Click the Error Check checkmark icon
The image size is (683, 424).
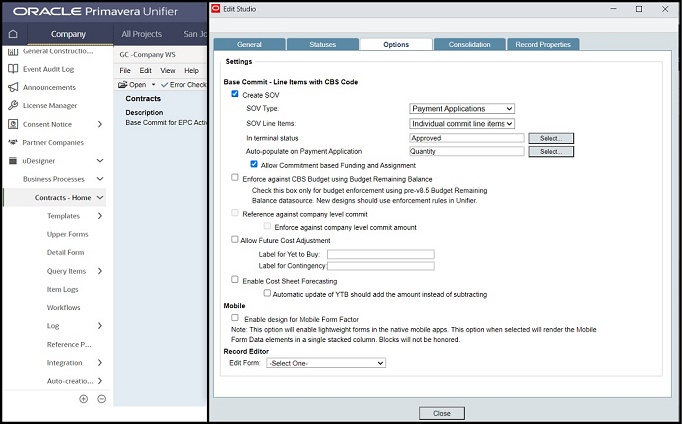[x=164, y=85]
